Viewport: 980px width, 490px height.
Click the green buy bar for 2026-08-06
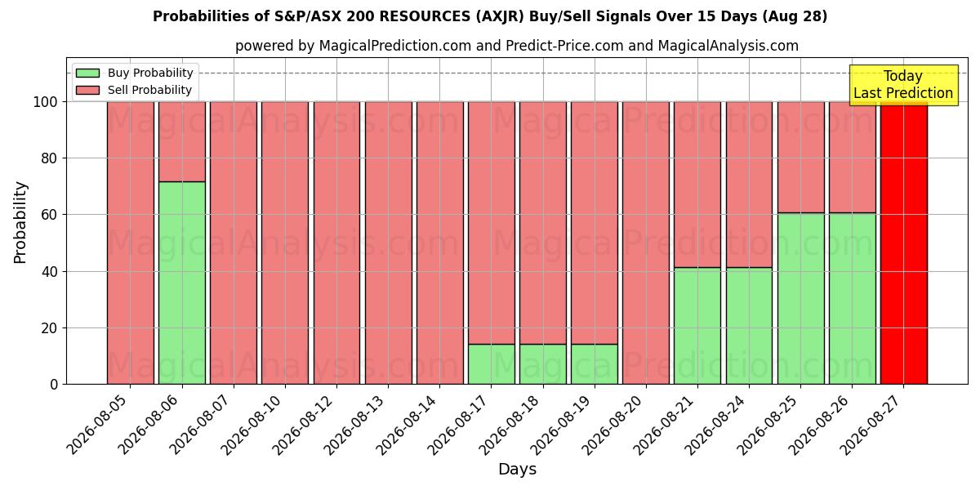(x=181, y=283)
